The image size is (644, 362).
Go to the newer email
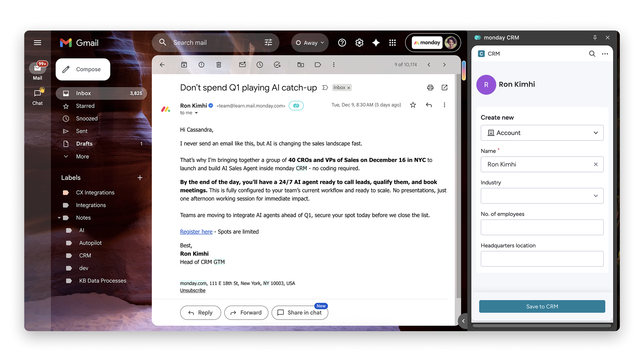[429, 65]
